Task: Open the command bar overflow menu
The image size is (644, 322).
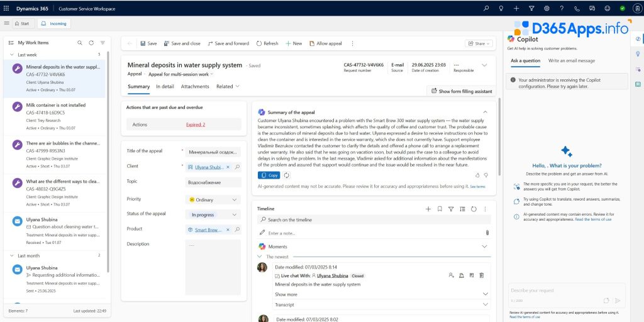Action: click(352, 43)
